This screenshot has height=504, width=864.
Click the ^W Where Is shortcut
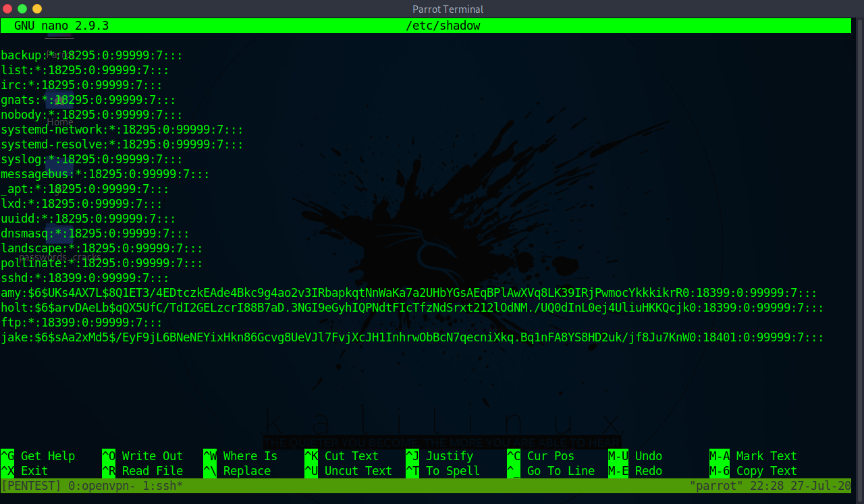[240, 456]
